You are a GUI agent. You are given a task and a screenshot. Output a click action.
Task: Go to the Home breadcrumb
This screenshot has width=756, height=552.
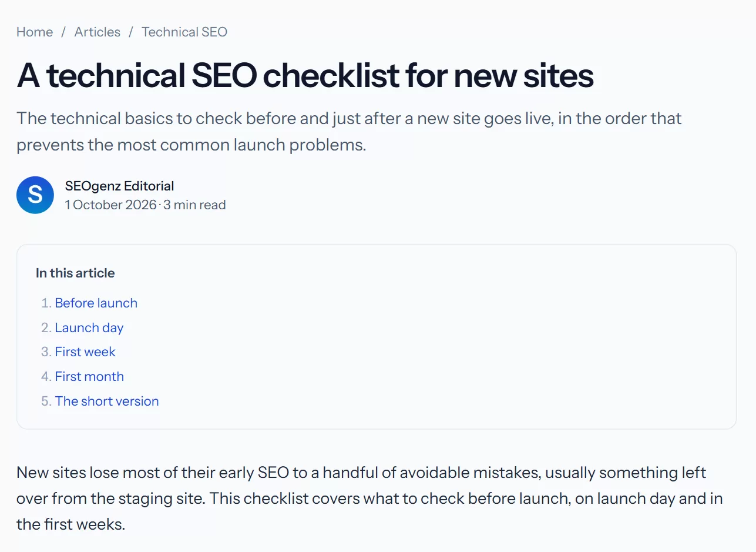coord(35,32)
